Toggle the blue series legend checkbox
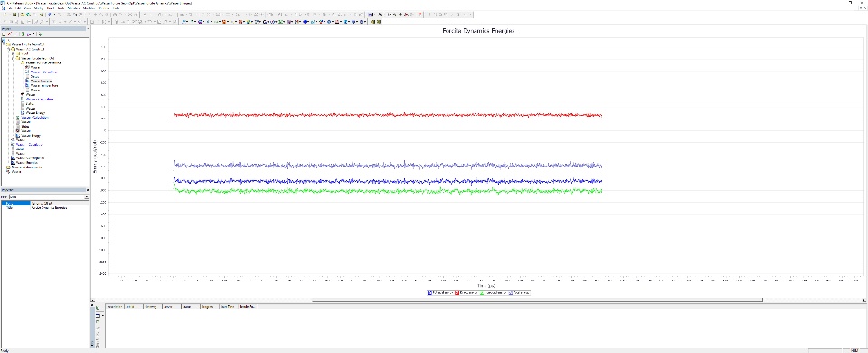 pyautogui.click(x=429, y=292)
